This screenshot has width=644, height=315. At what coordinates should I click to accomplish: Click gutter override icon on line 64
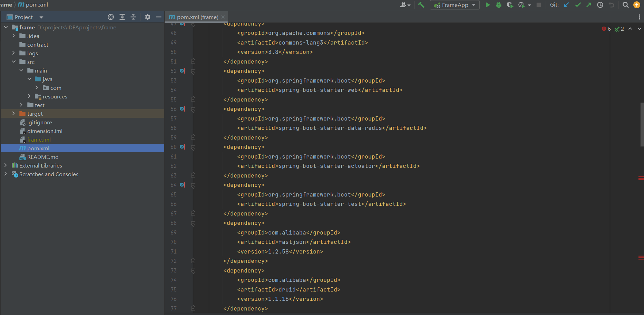pyautogui.click(x=183, y=185)
